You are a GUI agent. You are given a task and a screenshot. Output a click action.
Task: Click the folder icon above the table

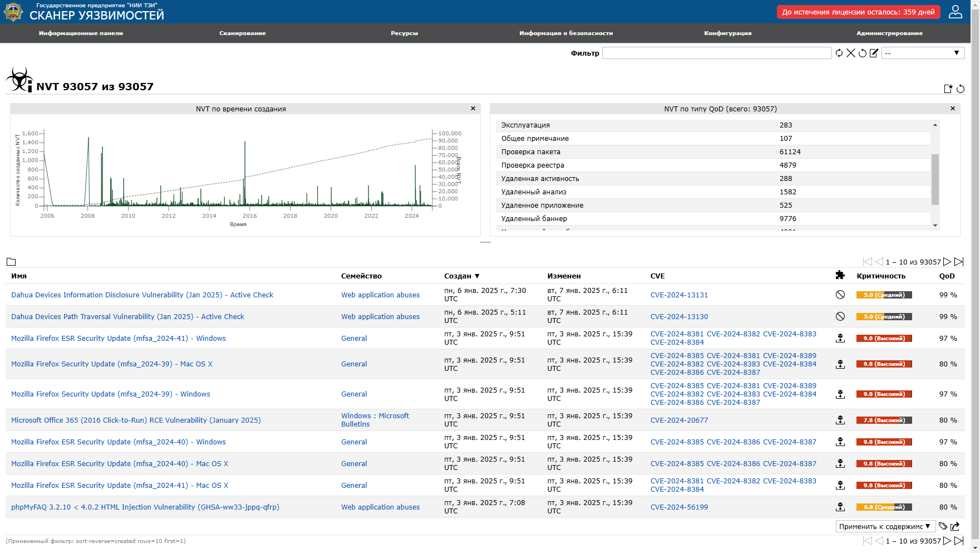coord(11,262)
